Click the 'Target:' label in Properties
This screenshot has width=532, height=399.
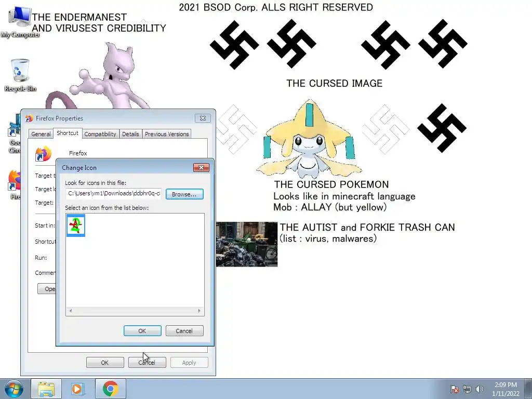pyautogui.click(x=44, y=203)
